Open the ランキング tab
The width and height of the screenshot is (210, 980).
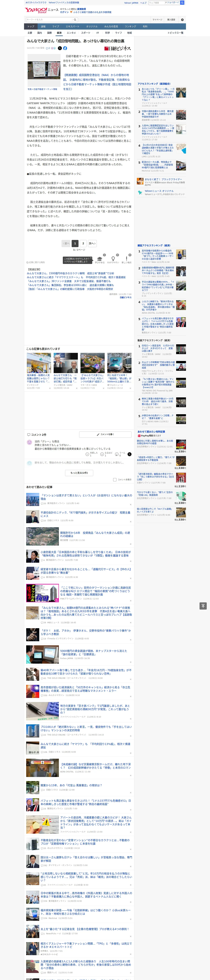[x=130, y=27]
